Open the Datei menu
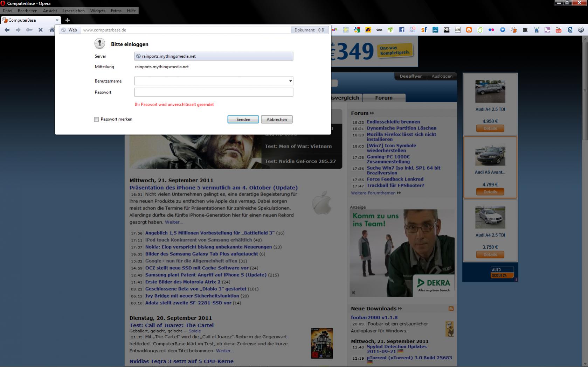This screenshot has height=367, width=588. 7,11
